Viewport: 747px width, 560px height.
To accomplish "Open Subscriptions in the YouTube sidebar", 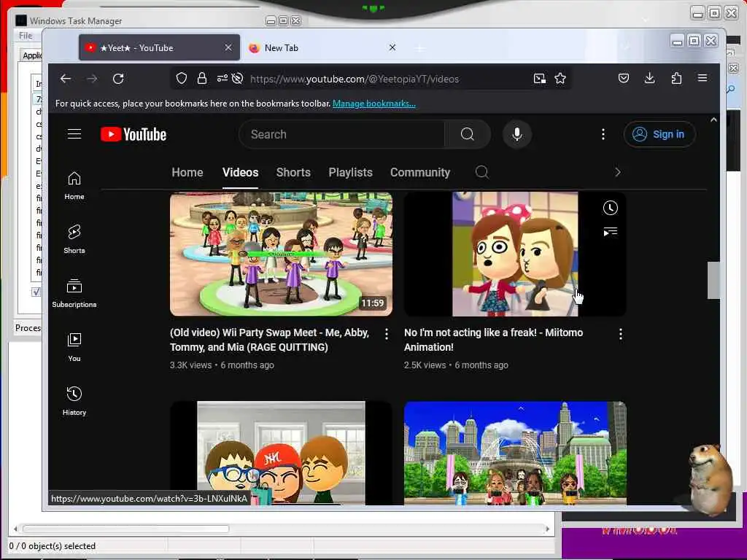I will [74, 293].
